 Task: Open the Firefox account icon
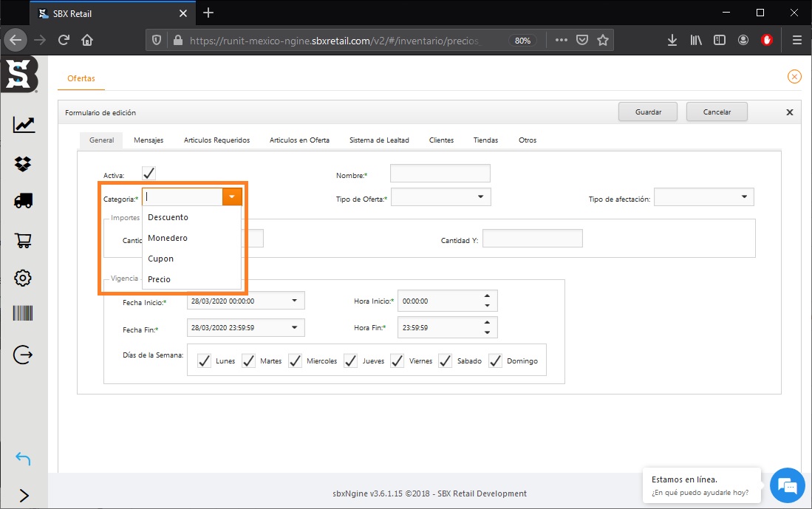coord(743,40)
